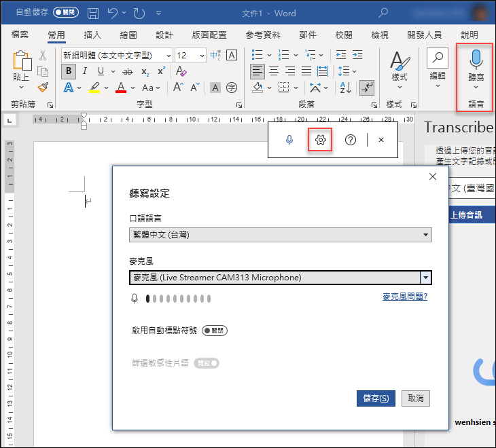Justify the paragraph text
This screenshot has height=448, width=496.
pyautogui.click(x=306, y=71)
